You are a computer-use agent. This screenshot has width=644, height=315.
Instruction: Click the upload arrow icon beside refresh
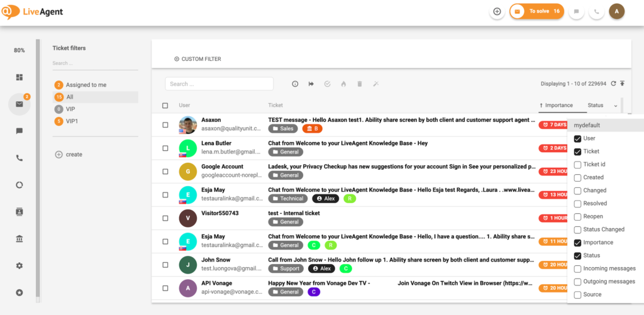point(622,84)
